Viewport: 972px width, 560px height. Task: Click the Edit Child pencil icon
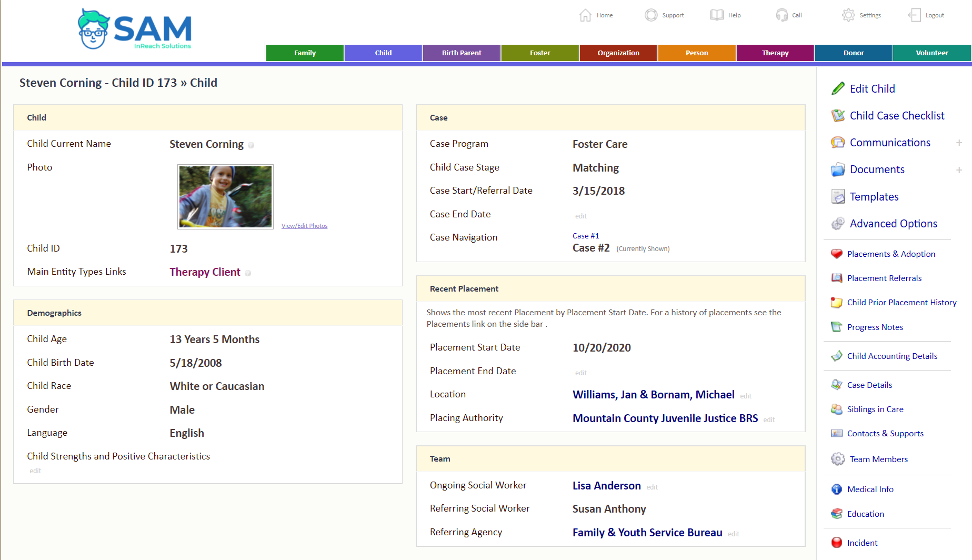[x=838, y=89]
